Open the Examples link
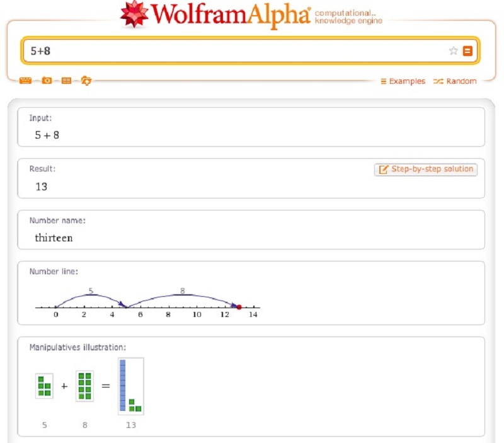Viewport: 504px width, 443px height. pos(403,81)
